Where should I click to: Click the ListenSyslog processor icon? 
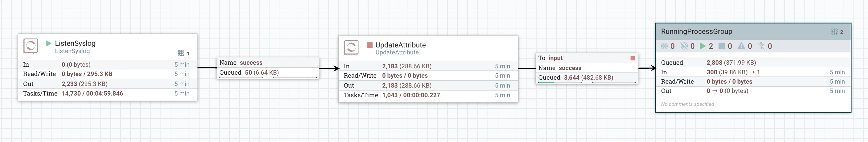pyautogui.click(x=30, y=46)
